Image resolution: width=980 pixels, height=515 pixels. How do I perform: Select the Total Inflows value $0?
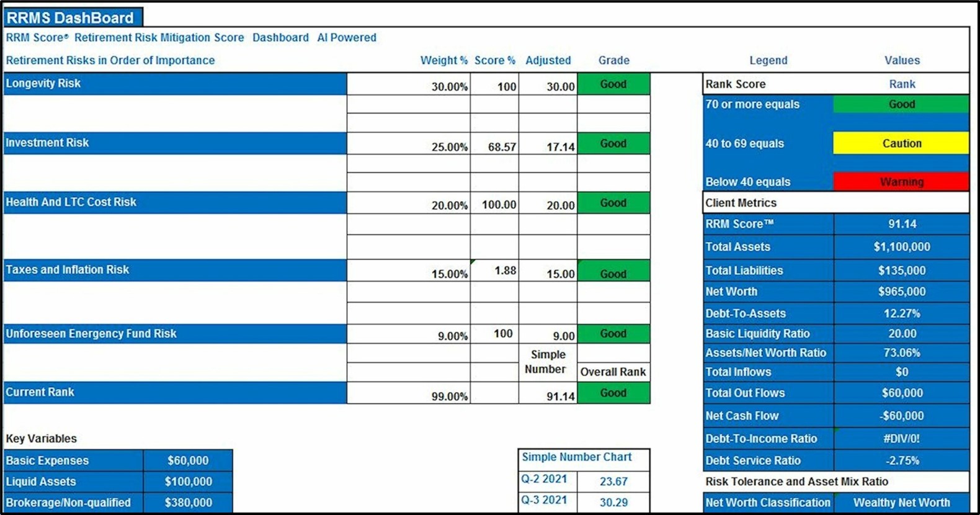point(902,372)
